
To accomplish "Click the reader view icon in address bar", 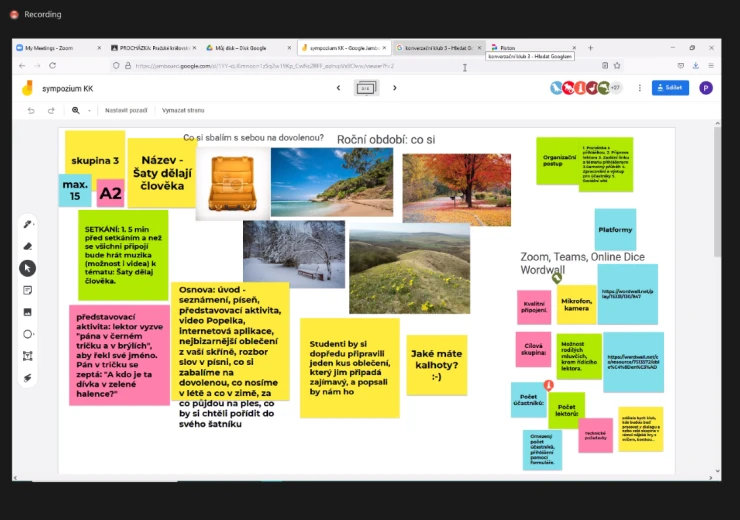I will pyautogui.click(x=605, y=66).
